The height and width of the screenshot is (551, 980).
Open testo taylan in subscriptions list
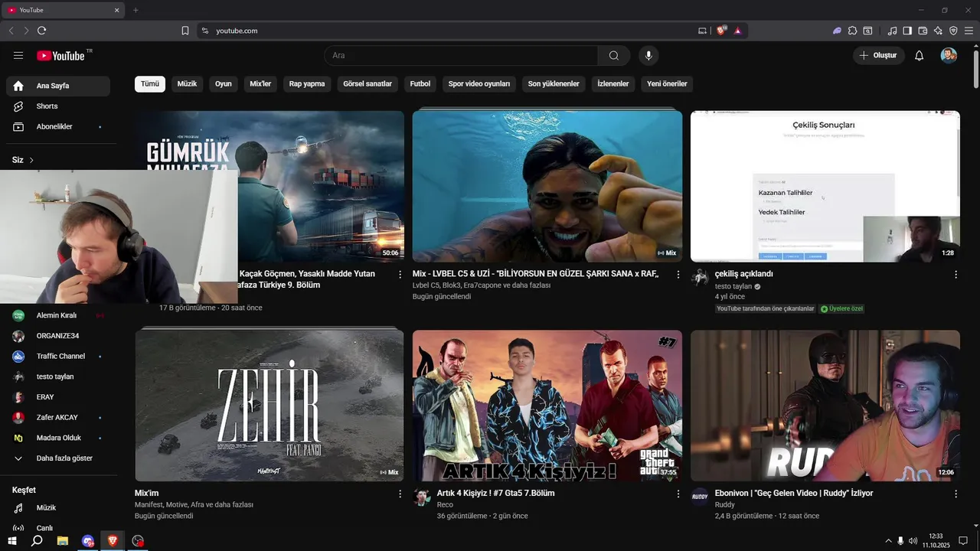pyautogui.click(x=58, y=377)
